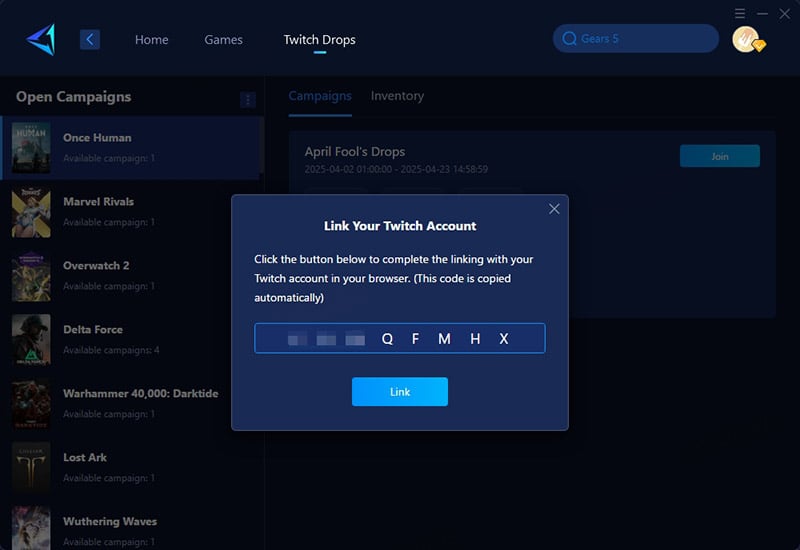
Task: Click the Open Campaigns heading
Action: pyautogui.click(x=73, y=97)
